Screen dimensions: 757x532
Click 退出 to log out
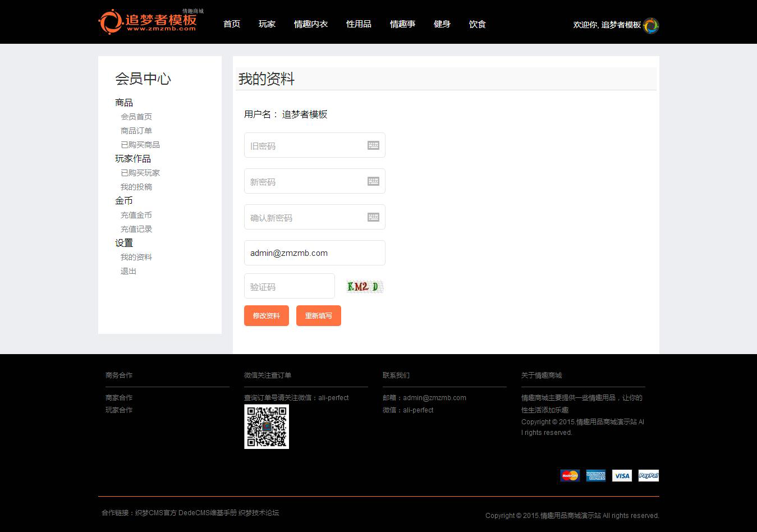click(x=129, y=271)
